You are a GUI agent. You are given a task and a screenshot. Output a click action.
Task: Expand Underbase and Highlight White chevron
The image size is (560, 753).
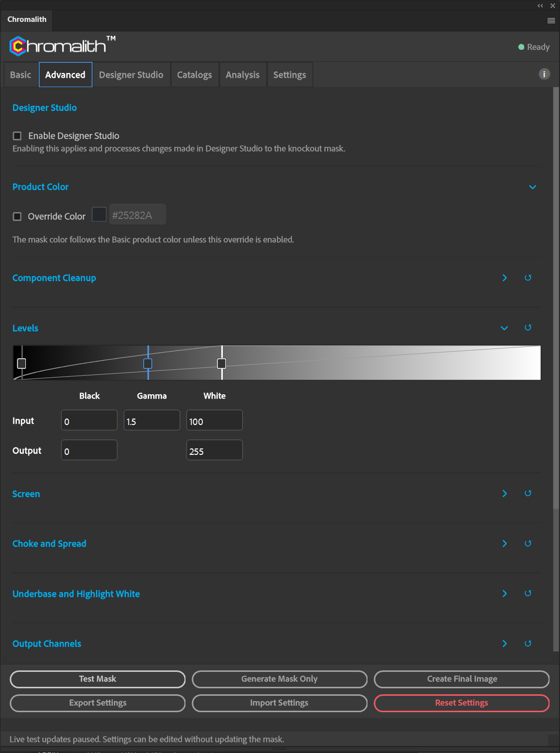pyautogui.click(x=505, y=593)
